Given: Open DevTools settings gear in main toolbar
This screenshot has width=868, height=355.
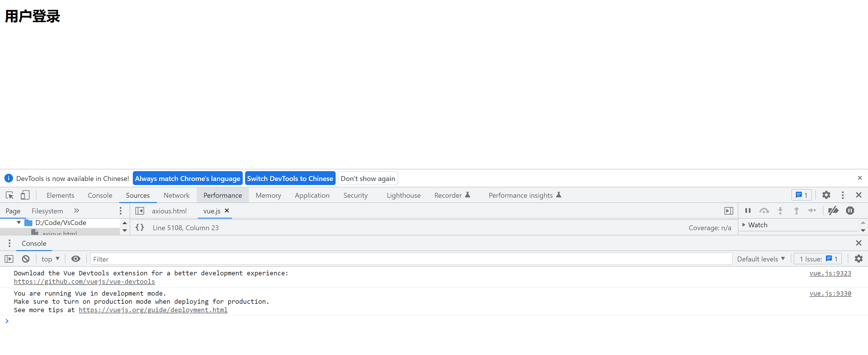Looking at the screenshot, I should click(826, 195).
